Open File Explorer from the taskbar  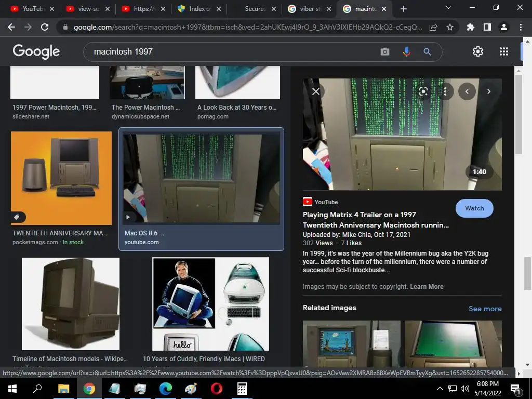tap(63, 389)
